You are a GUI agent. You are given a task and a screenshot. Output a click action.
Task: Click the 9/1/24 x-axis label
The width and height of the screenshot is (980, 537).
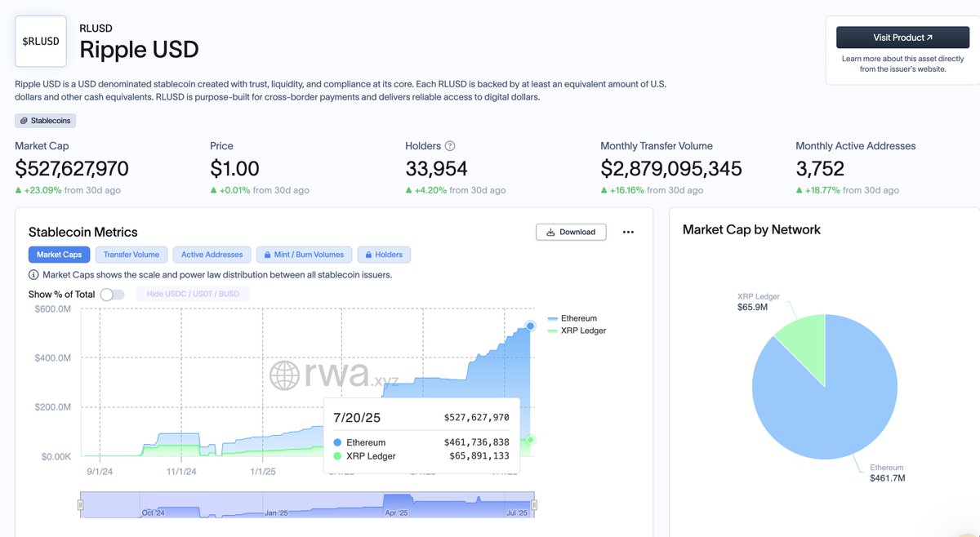point(100,471)
